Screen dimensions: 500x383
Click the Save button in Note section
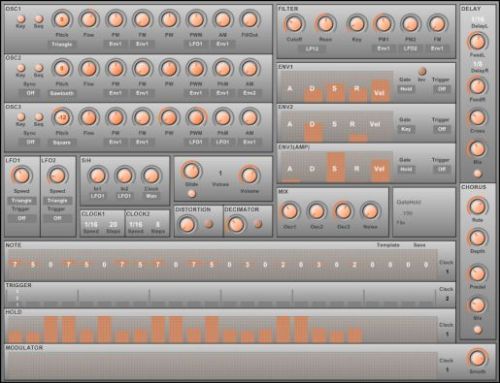[419, 245]
